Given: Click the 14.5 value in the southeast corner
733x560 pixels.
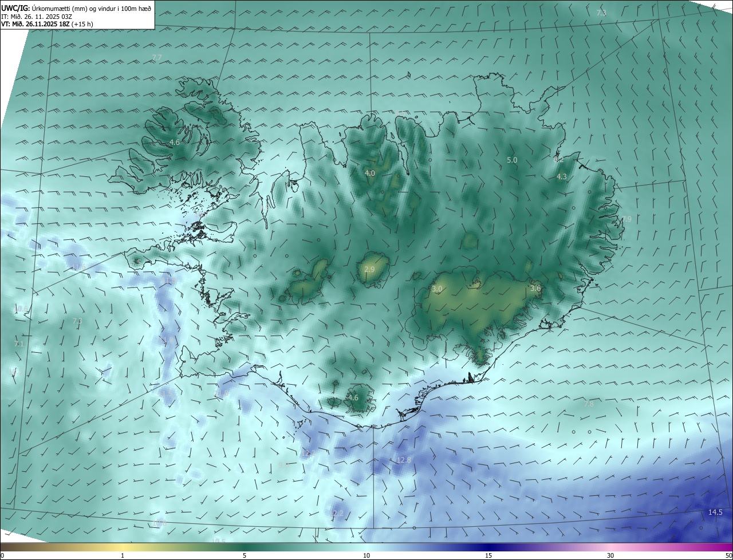Looking at the screenshot, I should (x=715, y=512).
